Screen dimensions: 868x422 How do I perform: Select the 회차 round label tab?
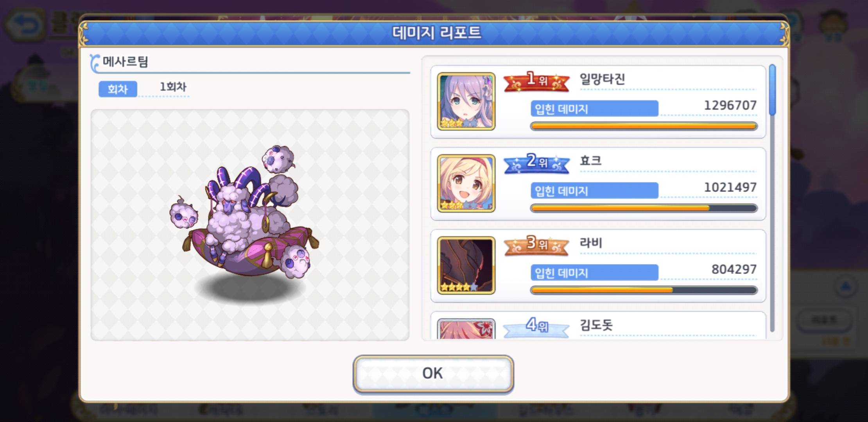(118, 89)
